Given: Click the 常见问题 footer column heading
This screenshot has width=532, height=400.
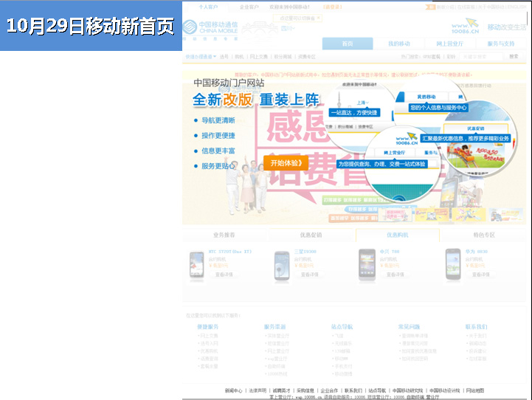Looking at the screenshot, I should coord(410,327).
